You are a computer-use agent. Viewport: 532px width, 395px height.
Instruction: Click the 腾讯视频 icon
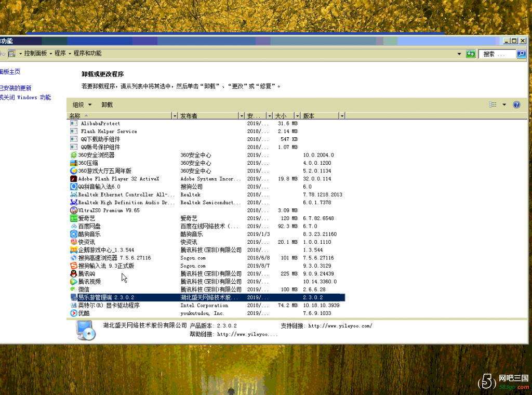click(x=74, y=282)
